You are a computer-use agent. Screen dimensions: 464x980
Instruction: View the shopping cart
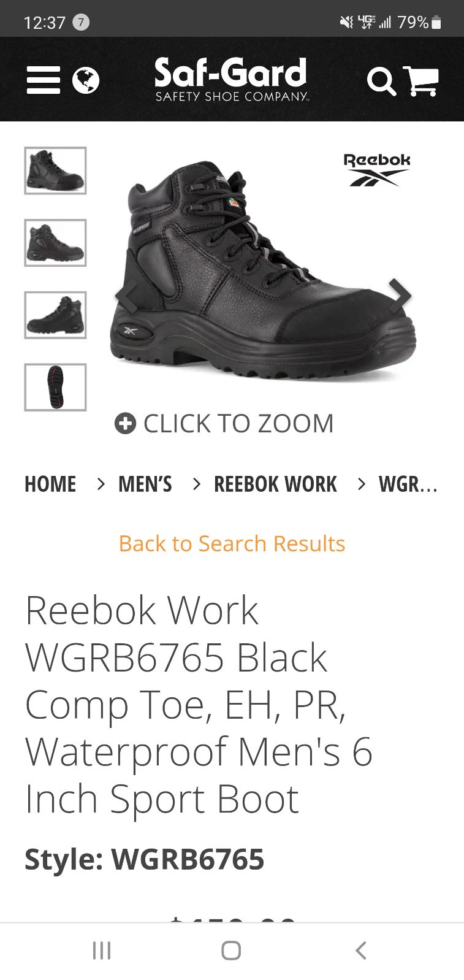(421, 81)
